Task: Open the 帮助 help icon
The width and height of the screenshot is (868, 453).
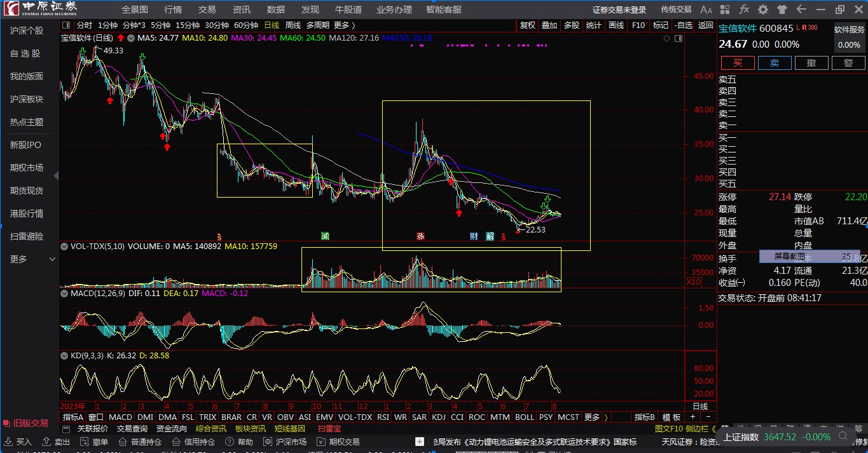Action: pos(230,442)
